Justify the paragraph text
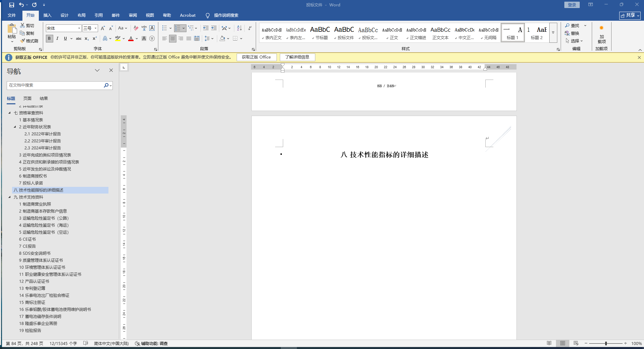This screenshot has width=644, height=349. click(189, 39)
